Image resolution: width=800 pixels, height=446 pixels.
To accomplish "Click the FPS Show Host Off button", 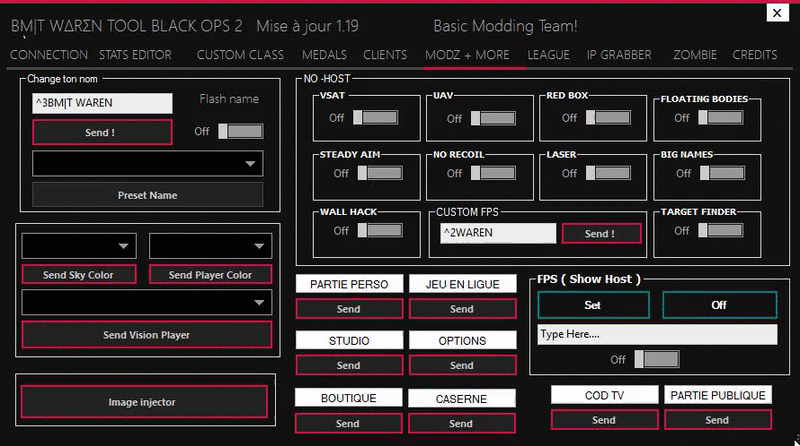I will click(719, 305).
